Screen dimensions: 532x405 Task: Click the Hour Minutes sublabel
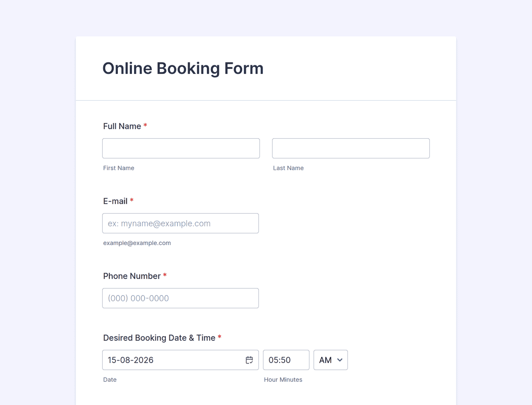click(283, 380)
